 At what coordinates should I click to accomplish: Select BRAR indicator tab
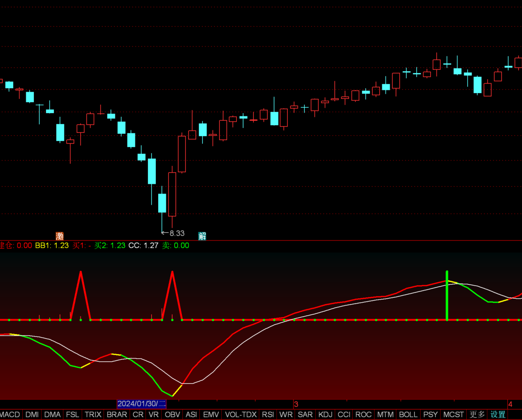117,414
